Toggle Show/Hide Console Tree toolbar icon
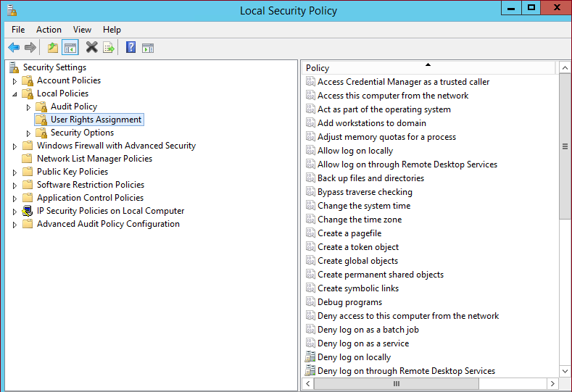The width and height of the screenshot is (572, 392). point(70,48)
